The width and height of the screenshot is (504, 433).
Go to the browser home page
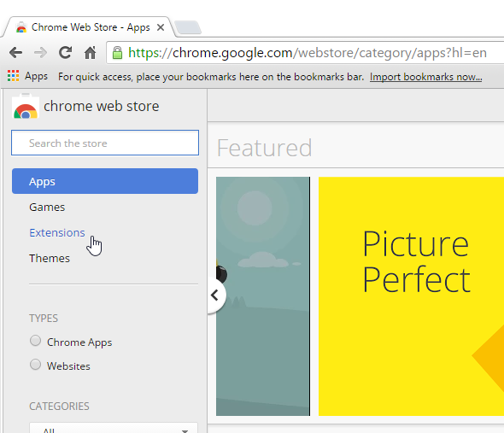pyautogui.click(x=90, y=52)
